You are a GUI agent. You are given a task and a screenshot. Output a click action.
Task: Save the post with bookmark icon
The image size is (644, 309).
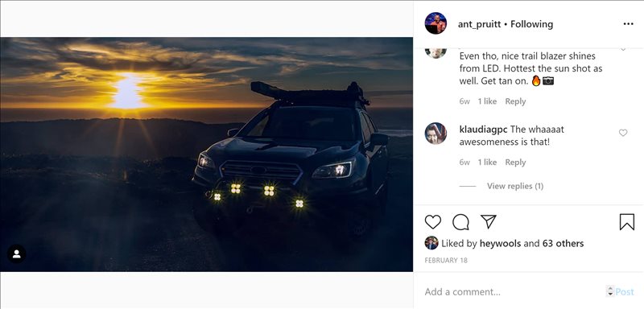627,222
